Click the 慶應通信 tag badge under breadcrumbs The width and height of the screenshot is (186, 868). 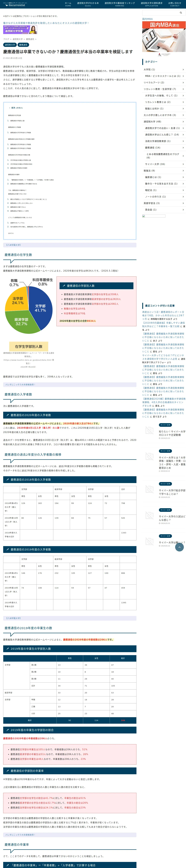point(23,45)
